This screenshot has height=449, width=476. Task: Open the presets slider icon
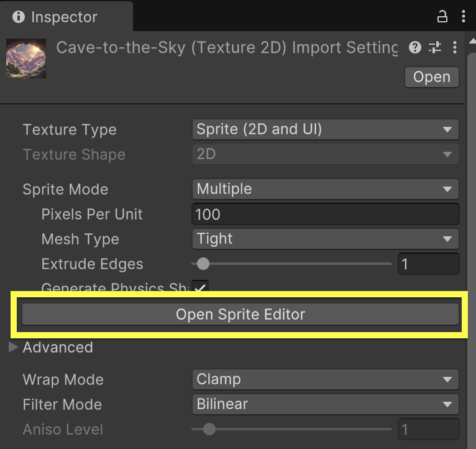point(435,47)
